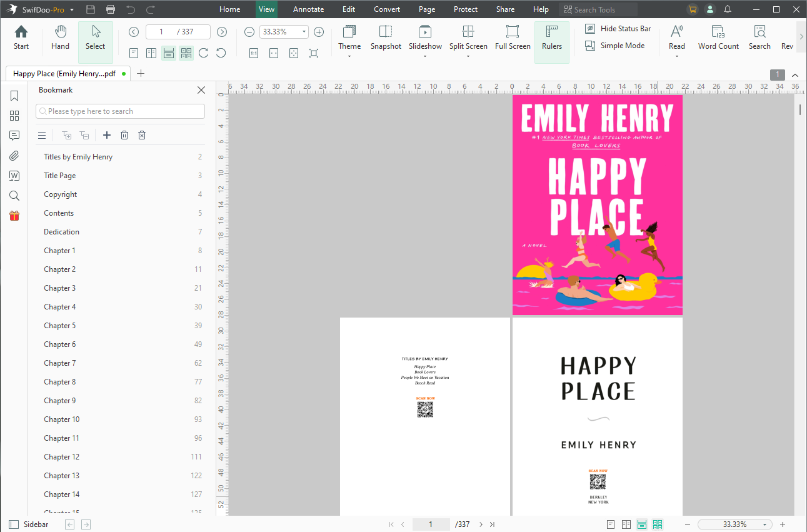Expand the Slideshow dropdown
The height and width of the screenshot is (532, 807).
[425, 56]
